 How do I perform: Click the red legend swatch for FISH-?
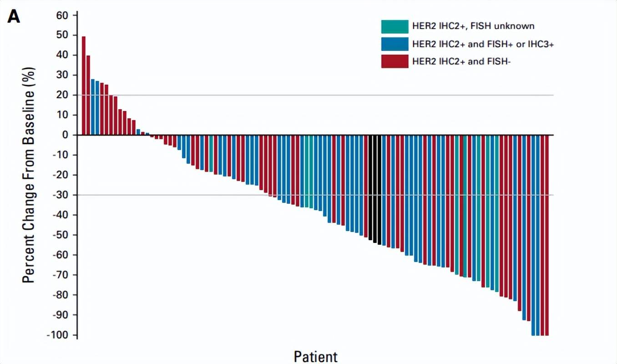394,61
